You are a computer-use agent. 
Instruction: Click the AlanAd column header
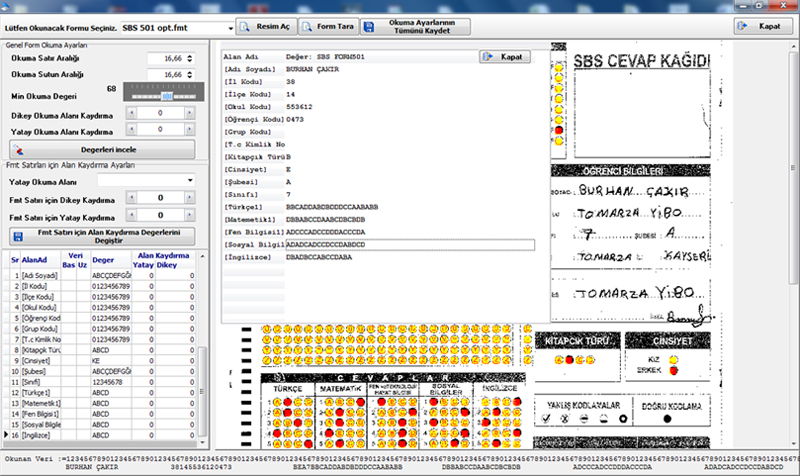coord(34,260)
